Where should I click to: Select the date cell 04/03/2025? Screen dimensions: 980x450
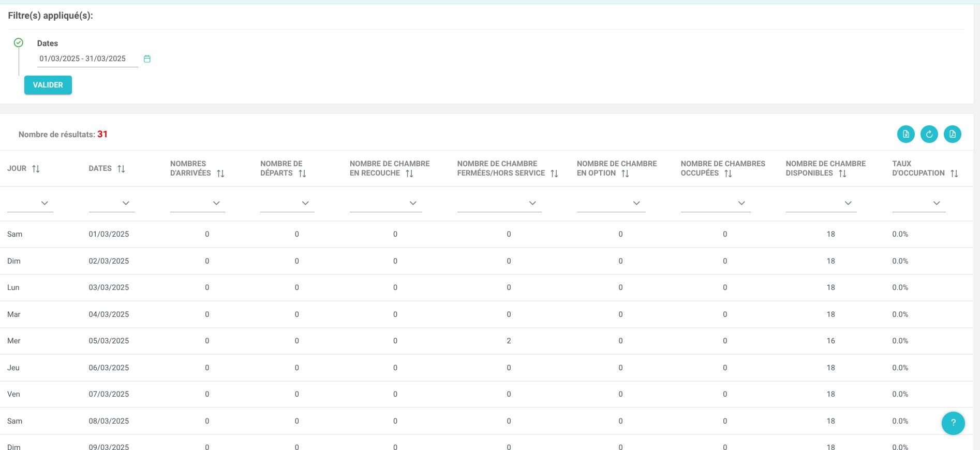[109, 314]
